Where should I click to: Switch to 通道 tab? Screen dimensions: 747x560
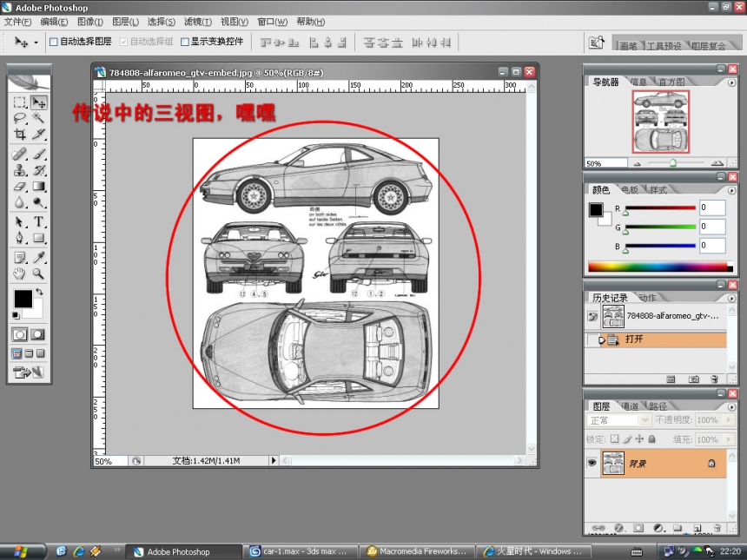click(631, 406)
